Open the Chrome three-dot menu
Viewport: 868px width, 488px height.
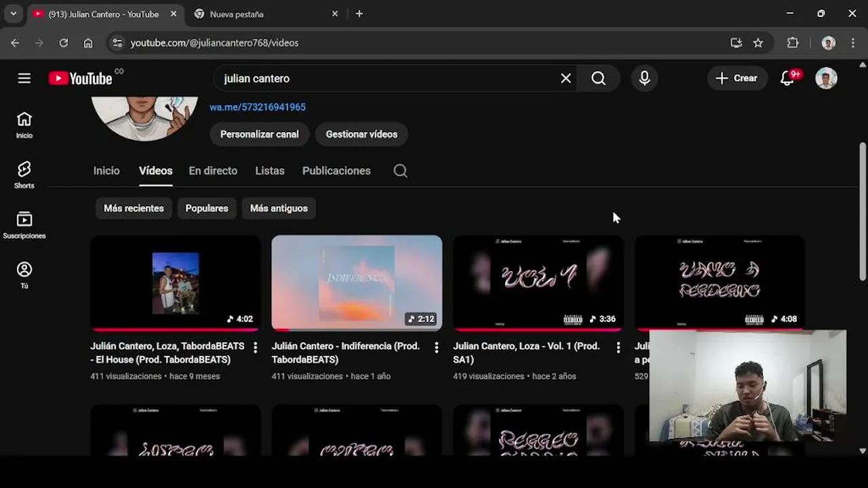853,43
